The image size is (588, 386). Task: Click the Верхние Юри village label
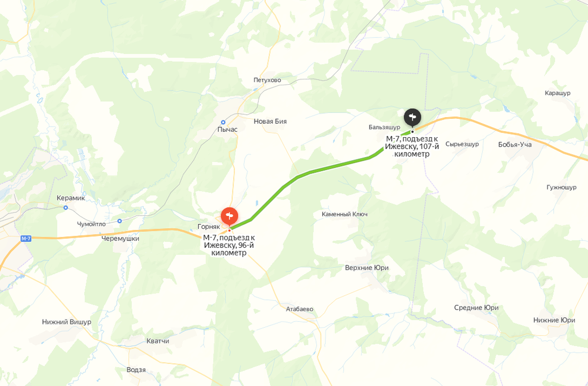(367, 268)
